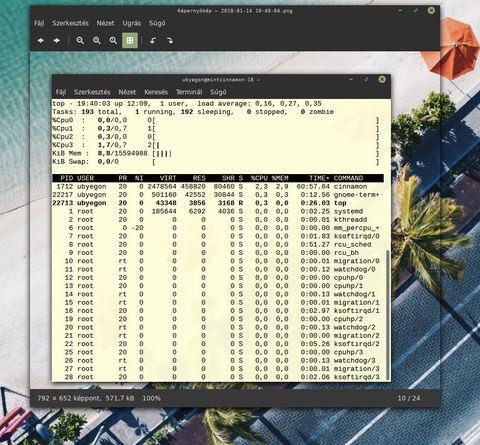Click the KiB Mem usage bar line
This screenshot has width=480, height=445.
click(x=216, y=154)
